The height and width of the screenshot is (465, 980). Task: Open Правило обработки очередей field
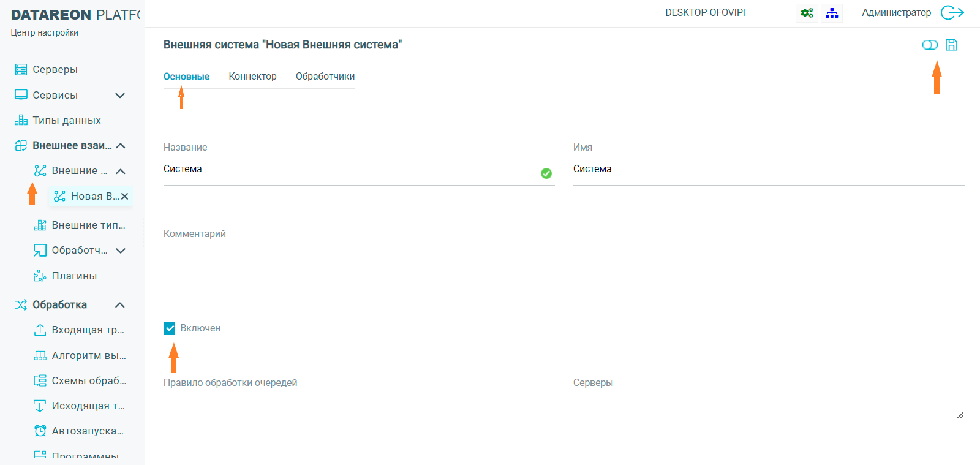(359, 407)
